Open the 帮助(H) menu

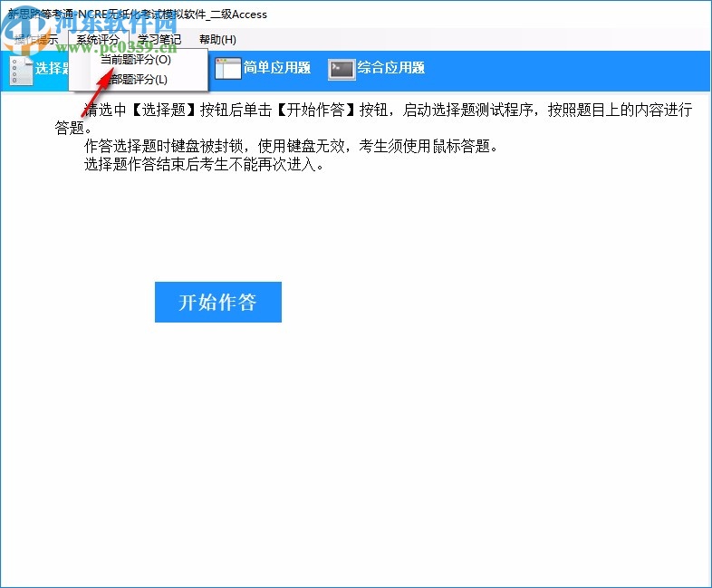[217, 40]
